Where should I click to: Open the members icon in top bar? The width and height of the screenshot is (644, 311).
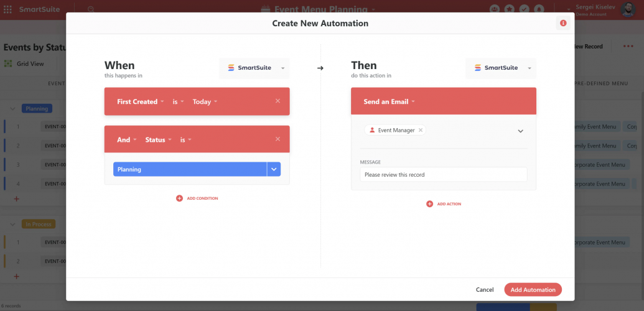[x=495, y=9]
